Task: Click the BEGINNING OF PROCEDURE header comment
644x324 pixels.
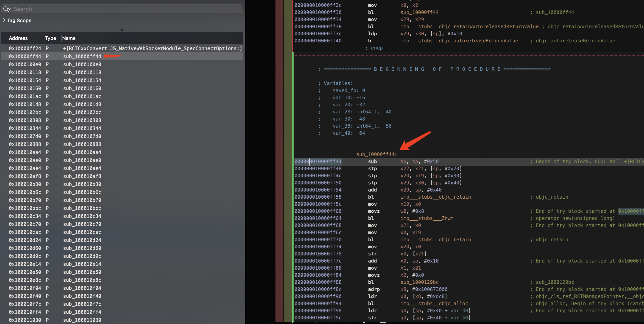Action: tap(434, 69)
